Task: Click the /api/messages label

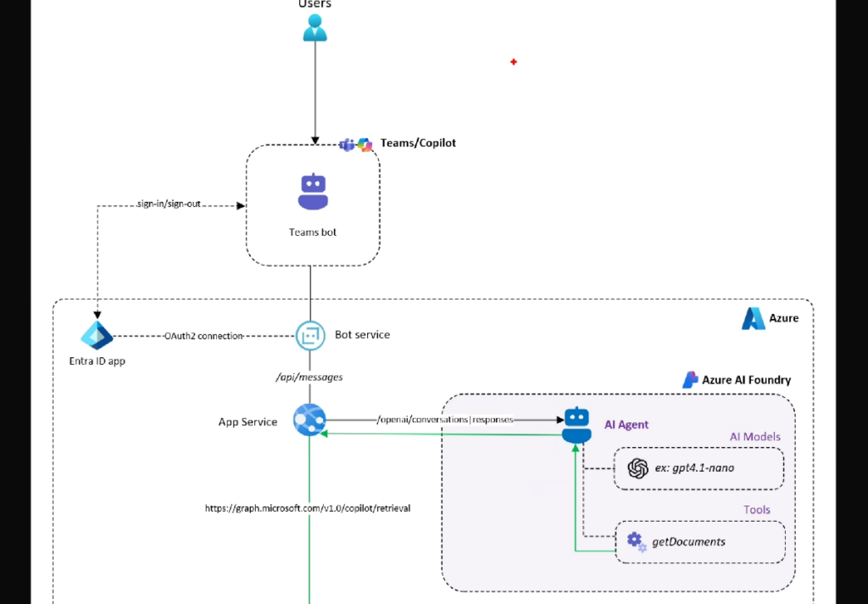Action: [309, 377]
